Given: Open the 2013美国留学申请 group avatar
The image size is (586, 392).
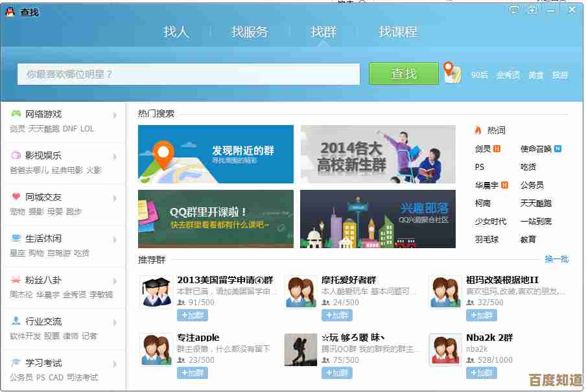Looking at the screenshot, I should click(156, 292).
